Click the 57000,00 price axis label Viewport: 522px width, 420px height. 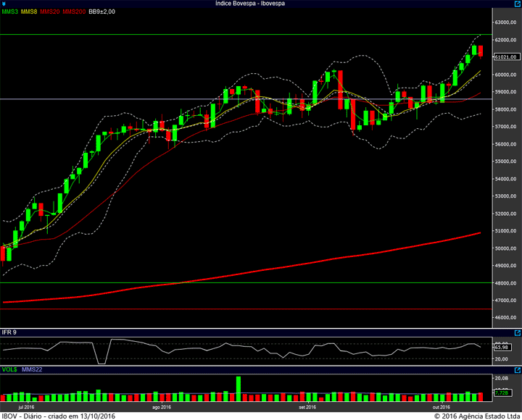506,127
